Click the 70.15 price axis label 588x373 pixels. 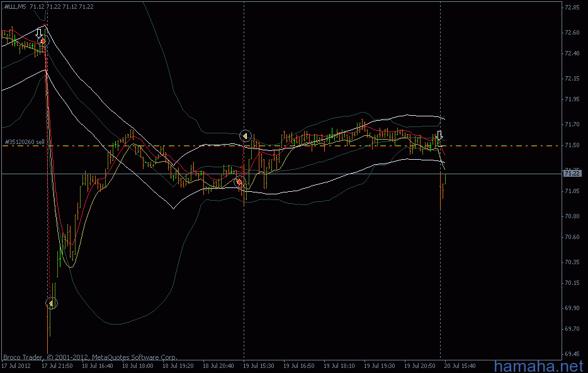[572, 283]
